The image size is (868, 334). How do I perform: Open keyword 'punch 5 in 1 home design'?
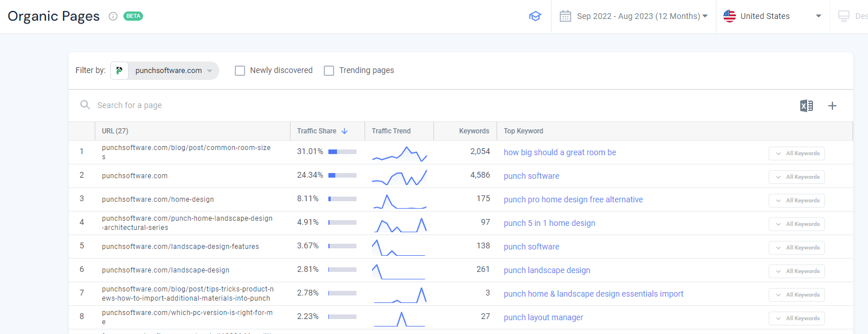tap(549, 223)
